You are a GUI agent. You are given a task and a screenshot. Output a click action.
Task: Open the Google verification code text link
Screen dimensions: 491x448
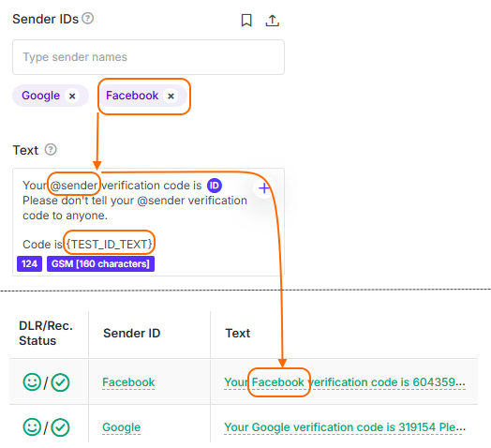(345, 427)
